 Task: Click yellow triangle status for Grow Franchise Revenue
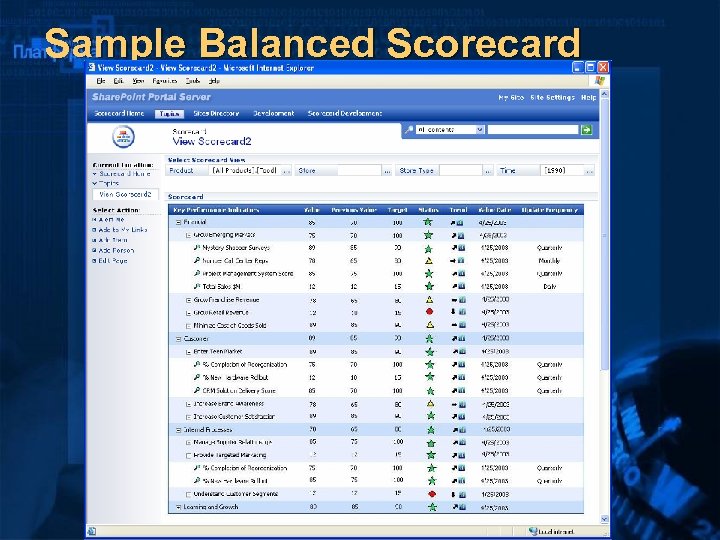coord(429,300)
